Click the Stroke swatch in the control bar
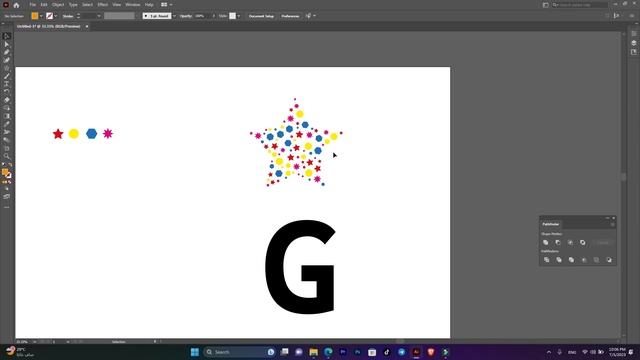The image size is (640, 360). pyautogui.click(x=49, y=16)
